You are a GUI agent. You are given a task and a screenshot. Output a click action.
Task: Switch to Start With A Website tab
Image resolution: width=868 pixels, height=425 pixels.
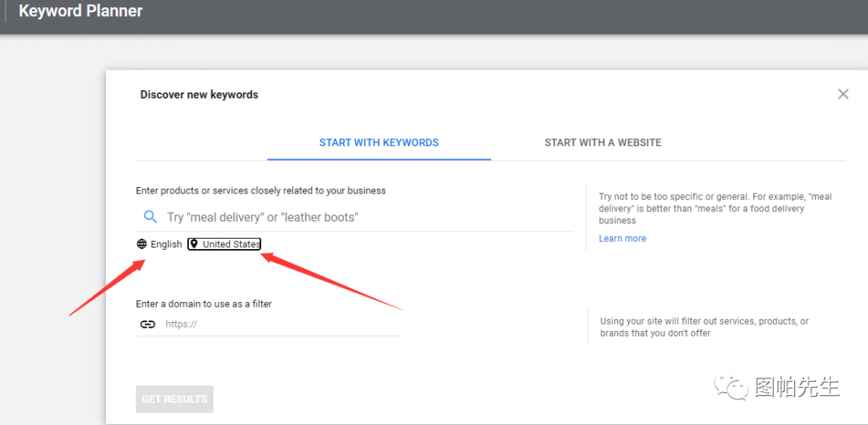(603, 143)
